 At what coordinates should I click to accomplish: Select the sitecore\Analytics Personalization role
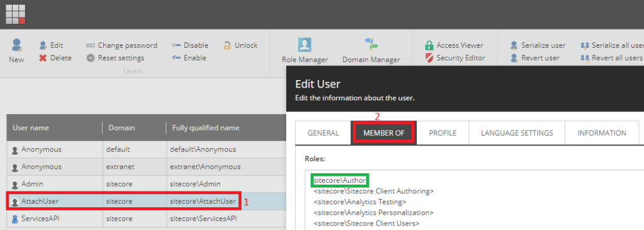[374, 213]
